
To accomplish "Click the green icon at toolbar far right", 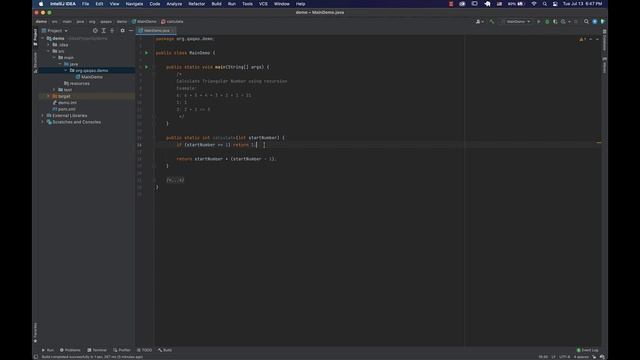I will click(602, 22).
